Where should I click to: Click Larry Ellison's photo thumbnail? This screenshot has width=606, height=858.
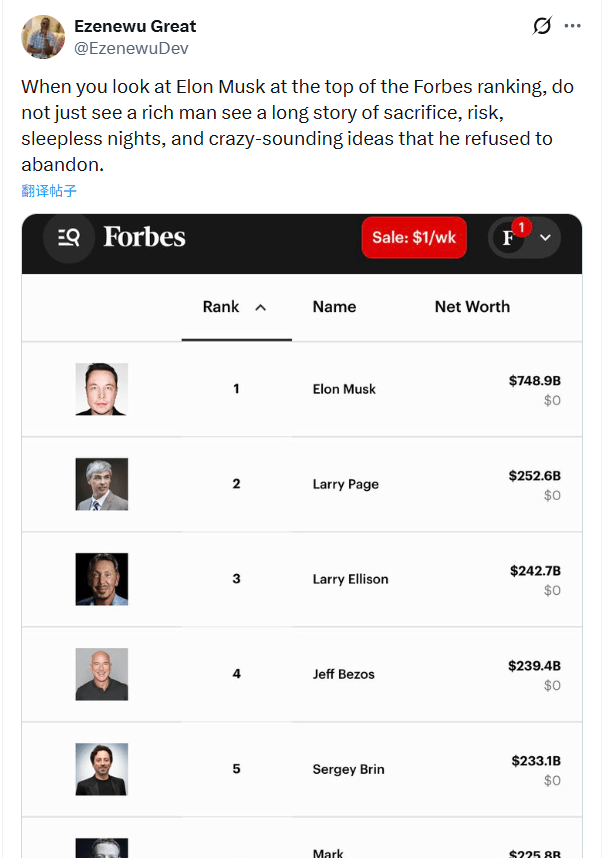tap(102, 579)
